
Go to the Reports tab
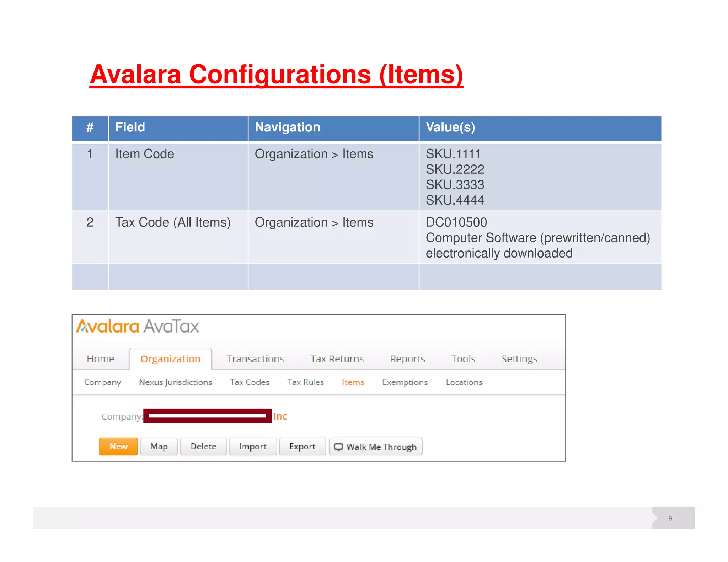click(407, 359)
